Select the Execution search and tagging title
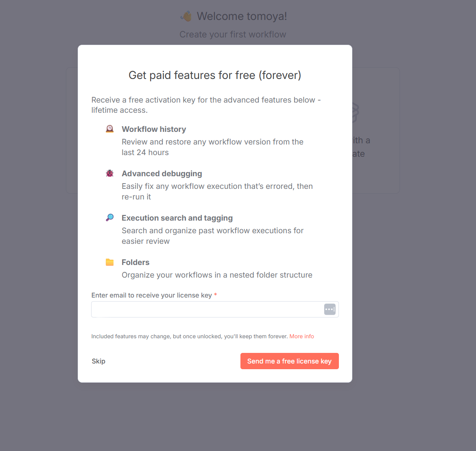Screen dimensions: 476x451 pyautogui.click(x=177, y=218)
